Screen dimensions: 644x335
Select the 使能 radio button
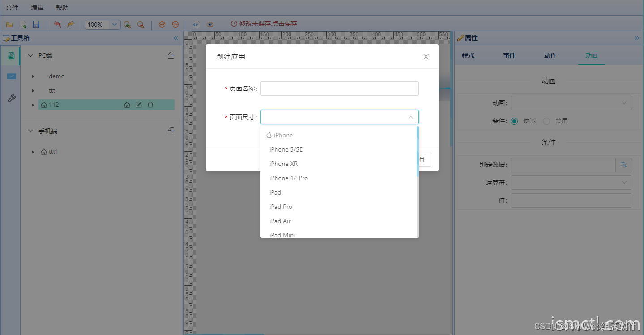(x=514, y=121)
